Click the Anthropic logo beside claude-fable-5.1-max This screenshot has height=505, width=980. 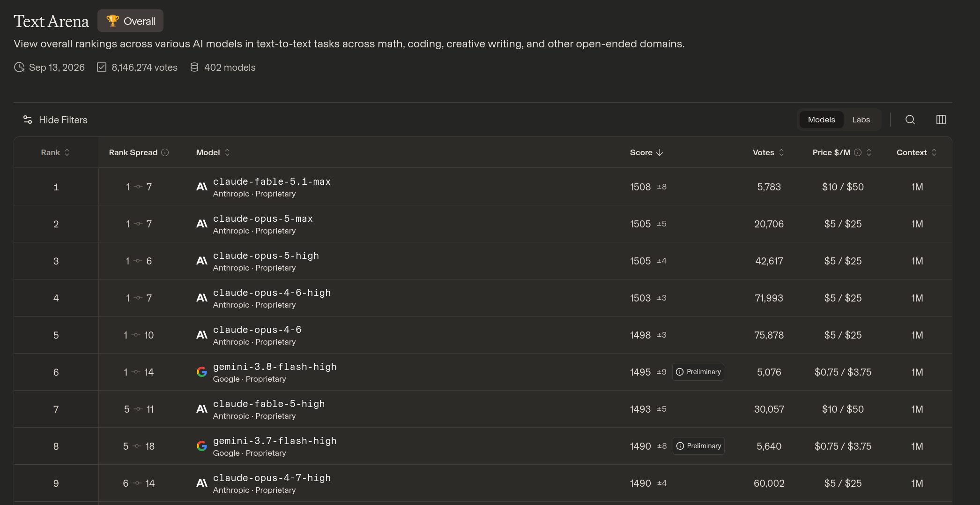[202, 187]
